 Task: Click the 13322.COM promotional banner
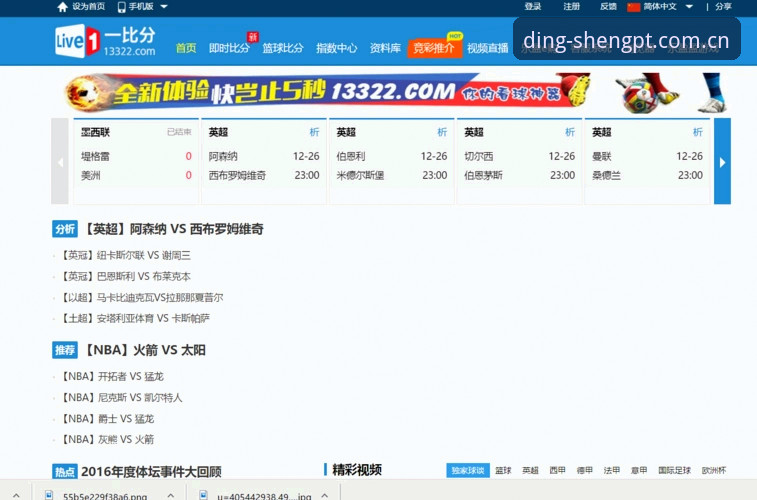pyautogui.click(x=396, y=92)
